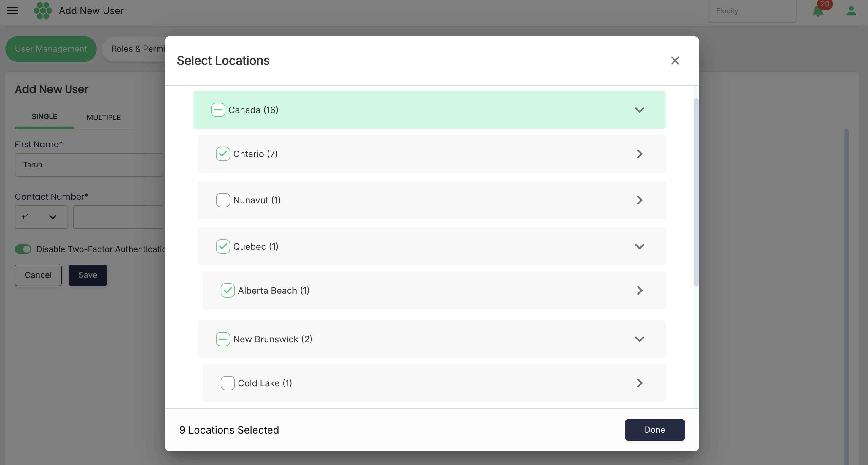Close the Select Locations dialog
The image size is (868, 465).
pos(675,61)
